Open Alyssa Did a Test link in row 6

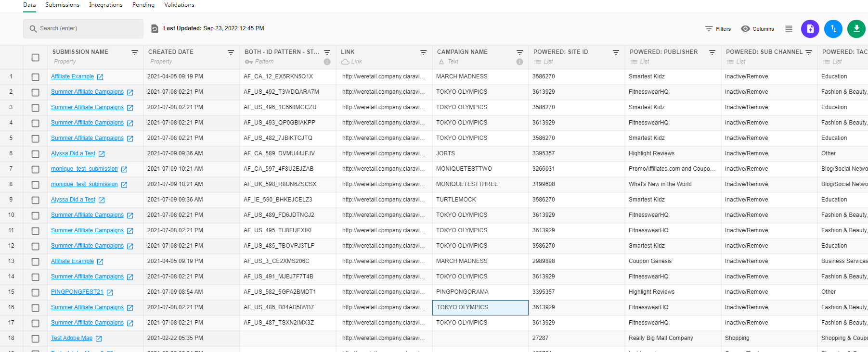(73, 153)
